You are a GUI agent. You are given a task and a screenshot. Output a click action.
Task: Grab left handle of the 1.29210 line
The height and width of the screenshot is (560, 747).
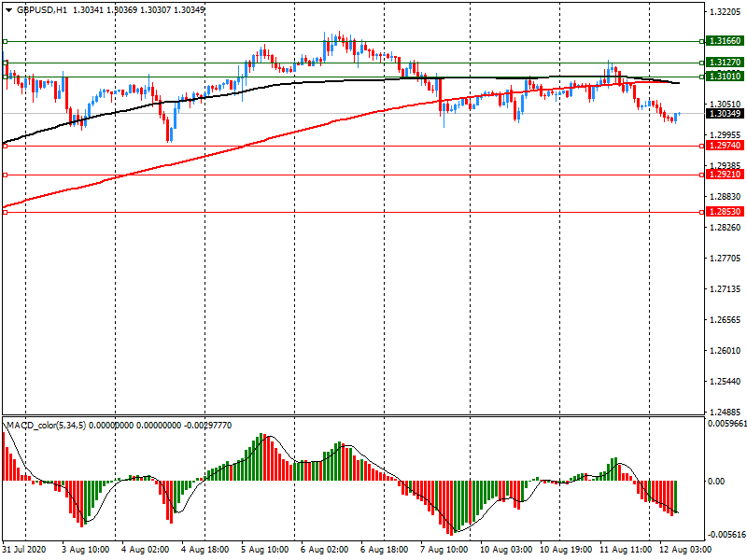click(x=5, y=175)
